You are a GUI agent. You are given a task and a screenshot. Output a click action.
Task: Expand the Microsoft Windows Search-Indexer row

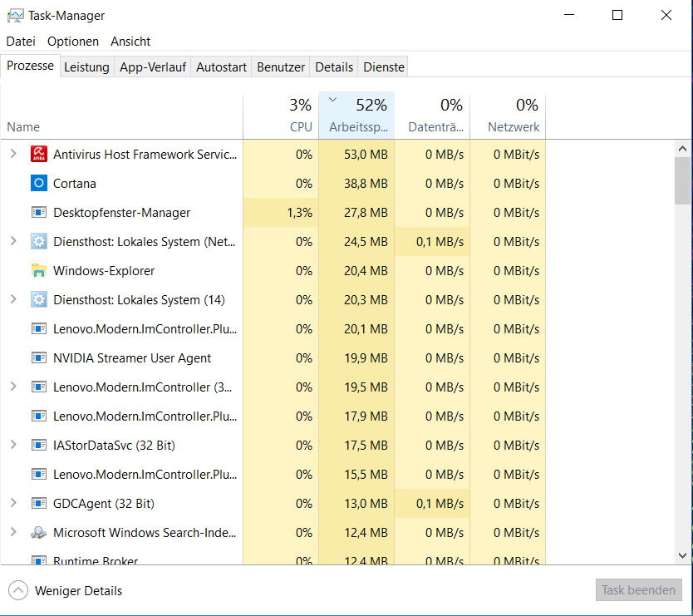13,532
